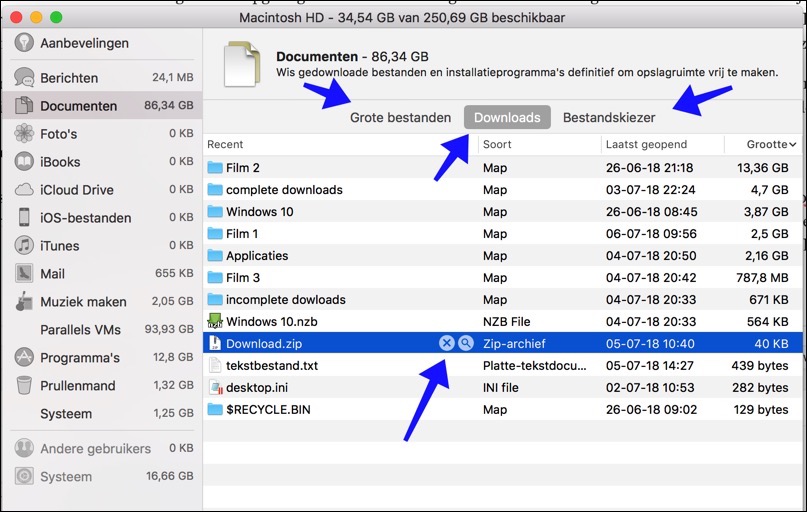The width and height of the screenshot is (807, 512).
Task: Click the magnifier icon on Download.zip row
Action: point(465,343)
